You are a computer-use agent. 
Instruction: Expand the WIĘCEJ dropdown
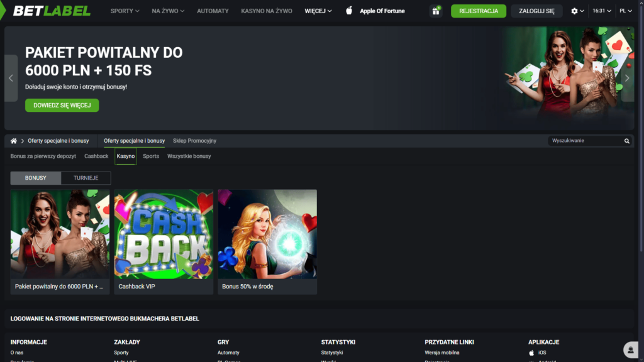[x=318, y=11]
